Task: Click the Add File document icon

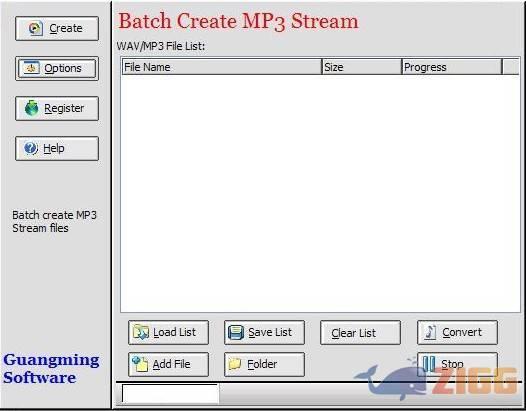Action: [x=140, y=364]
